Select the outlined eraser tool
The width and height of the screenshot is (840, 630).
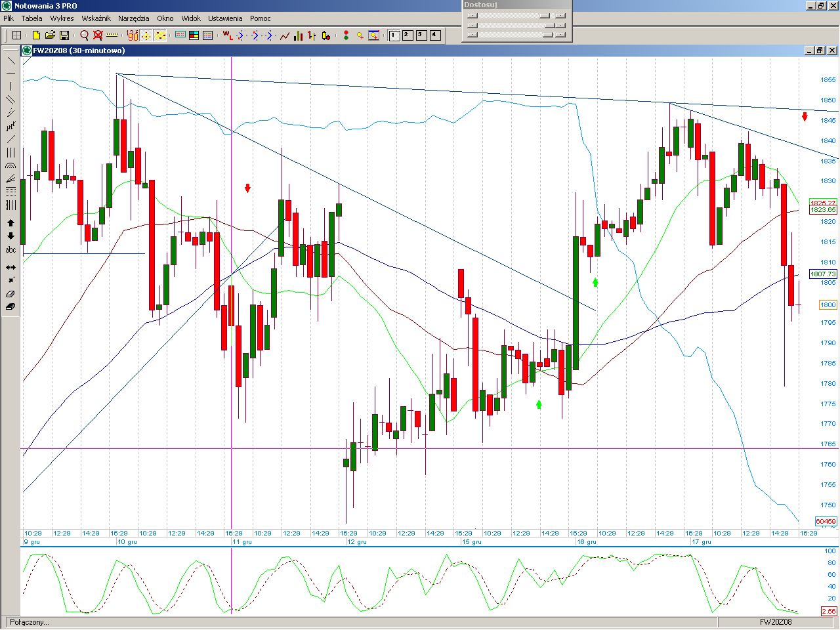click(x=10, y=294)
